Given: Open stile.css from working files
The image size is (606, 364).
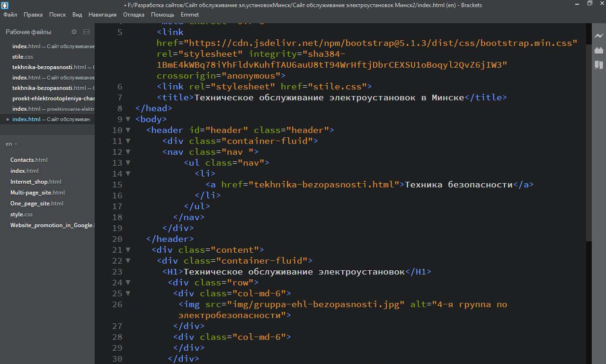Looking at the screenshot, I should (x=22, y=57).
